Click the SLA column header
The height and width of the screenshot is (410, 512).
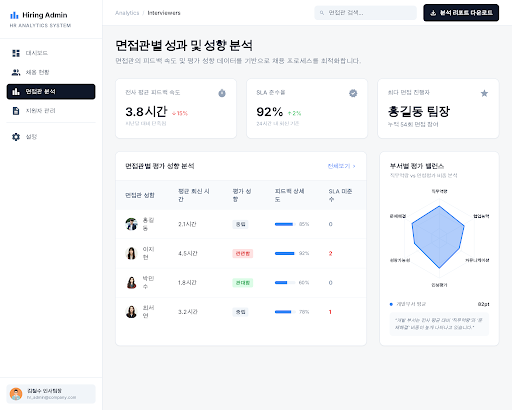click(340, 195)
